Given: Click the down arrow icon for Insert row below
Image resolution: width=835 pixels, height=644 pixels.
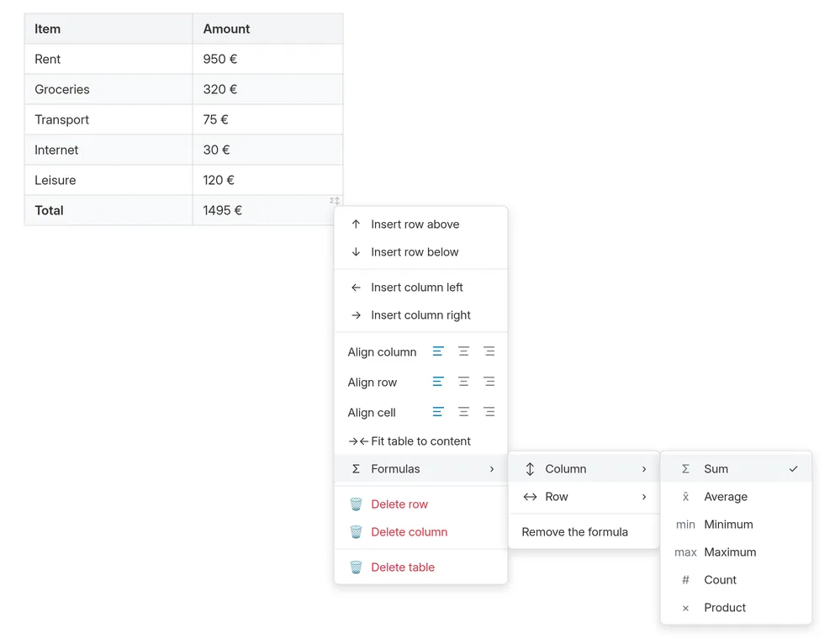Looking at the screenshot, I should [x=356, y=251].
